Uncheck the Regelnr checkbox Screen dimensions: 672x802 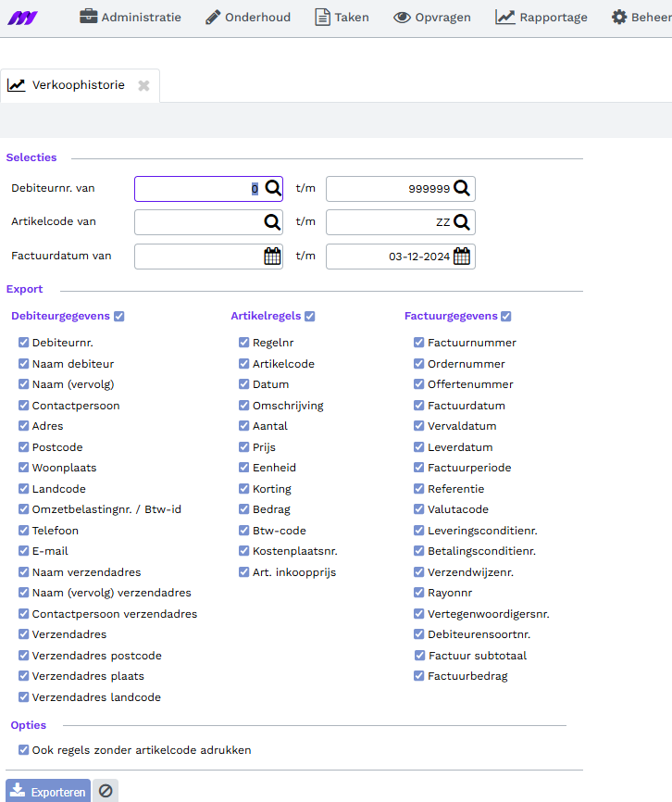(x=243, y=342)
